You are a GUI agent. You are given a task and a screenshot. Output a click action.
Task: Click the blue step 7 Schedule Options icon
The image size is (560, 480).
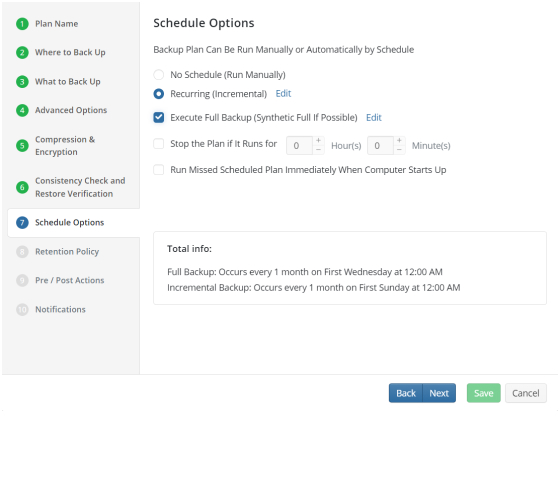[22, 222]
